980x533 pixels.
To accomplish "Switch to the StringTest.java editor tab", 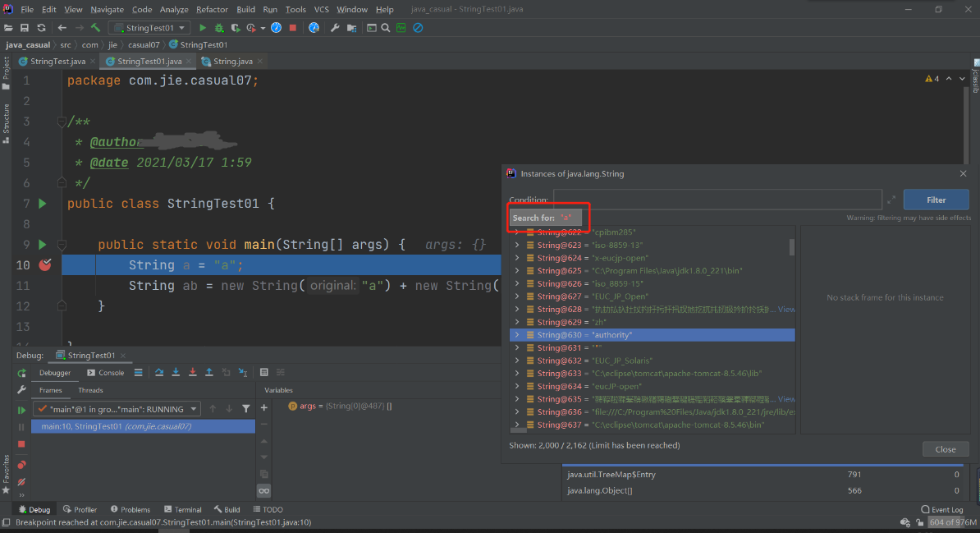I will (x=57, y=62).
